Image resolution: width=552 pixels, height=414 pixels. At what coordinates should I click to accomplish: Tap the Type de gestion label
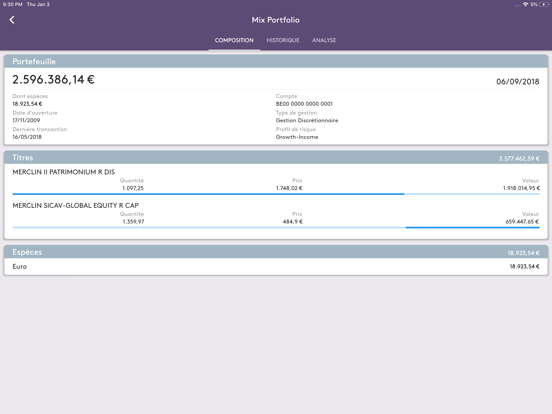(x=296, y=113)
